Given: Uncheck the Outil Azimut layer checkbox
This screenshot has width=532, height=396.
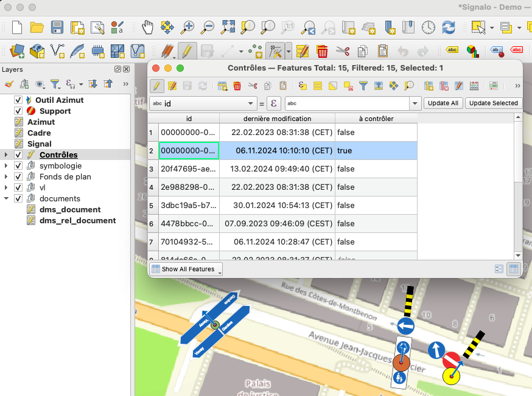Looking at the screenshot, I should pos(18,100).
